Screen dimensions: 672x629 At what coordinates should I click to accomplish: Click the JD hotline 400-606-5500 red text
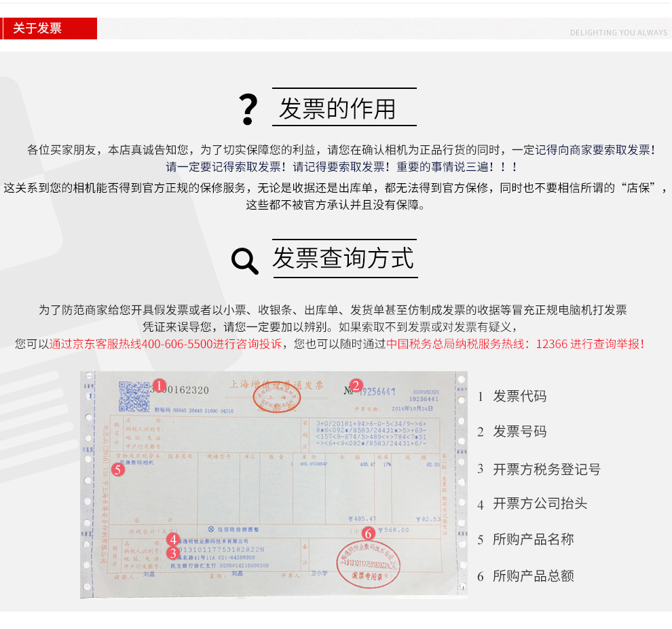165,344
